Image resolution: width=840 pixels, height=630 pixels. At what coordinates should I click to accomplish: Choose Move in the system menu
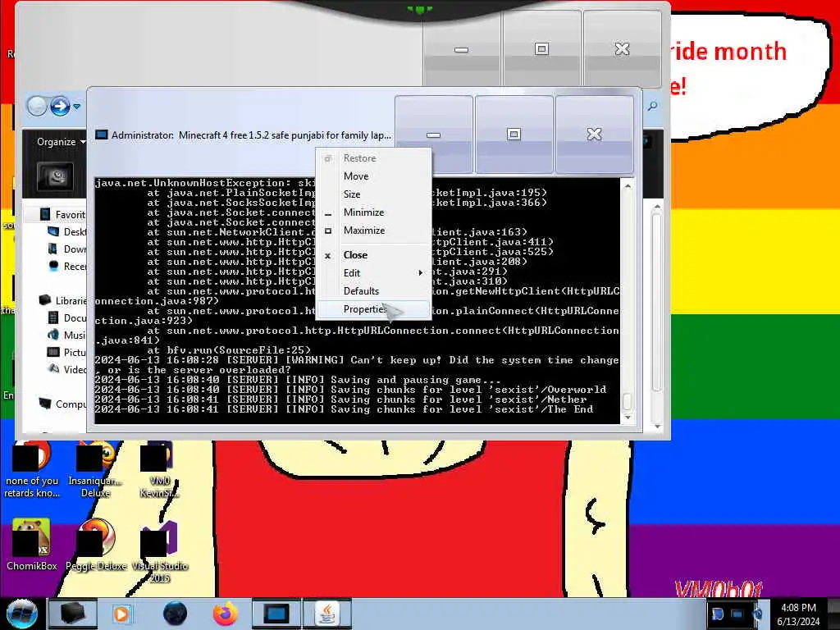coord(373,176)
